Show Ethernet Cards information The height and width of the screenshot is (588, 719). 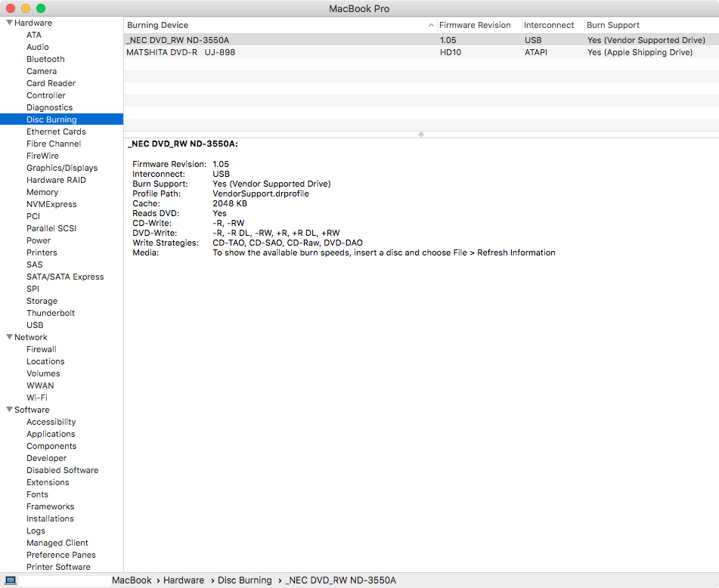coord(56,132)
